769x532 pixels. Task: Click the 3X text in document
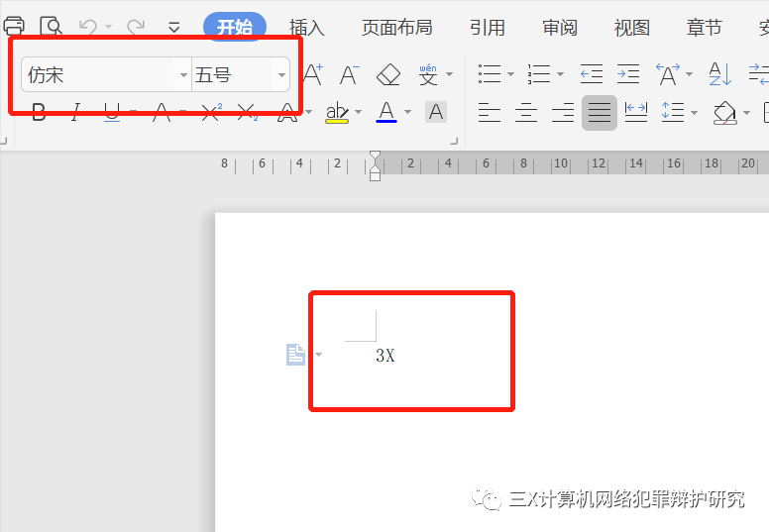[x=384, y=355]
